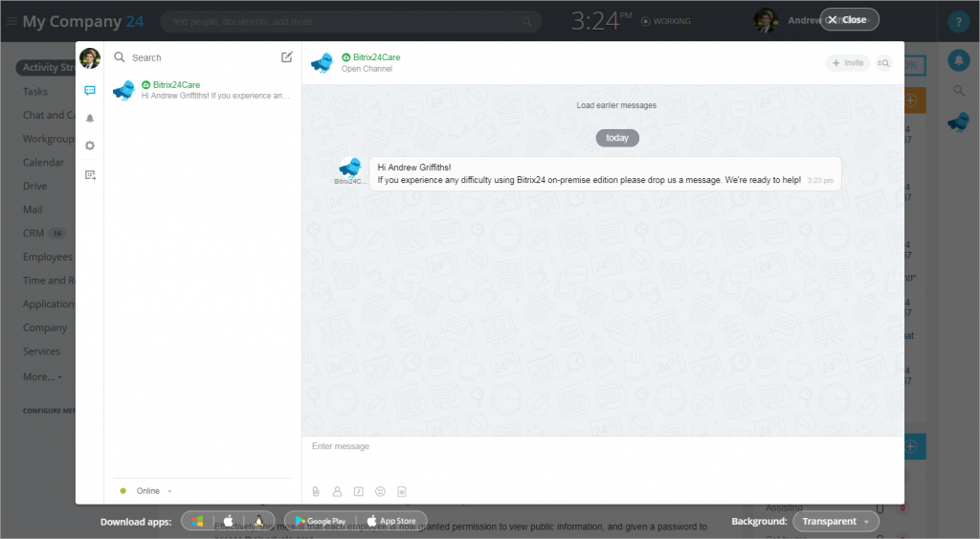This screenshot has height=539, width=980.
Task: Click the 3:24 PM clock
Action: coord(601,21)
